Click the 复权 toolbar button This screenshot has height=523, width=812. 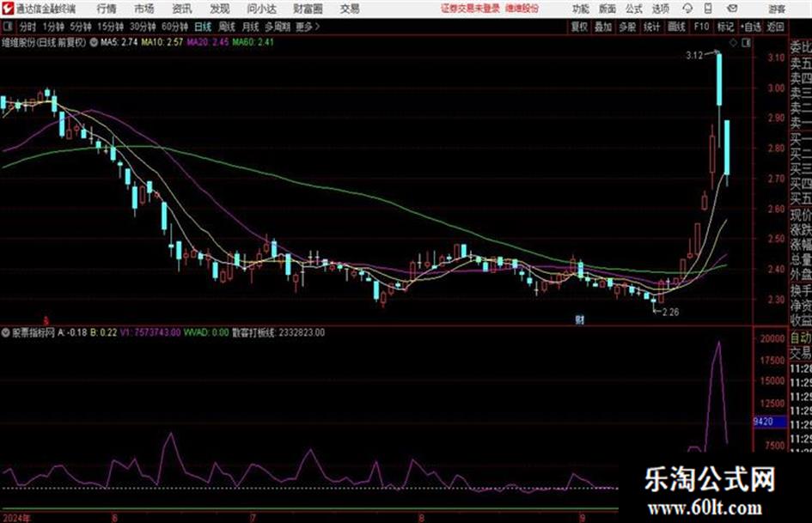pyautogui.click(x=579, y=27)
